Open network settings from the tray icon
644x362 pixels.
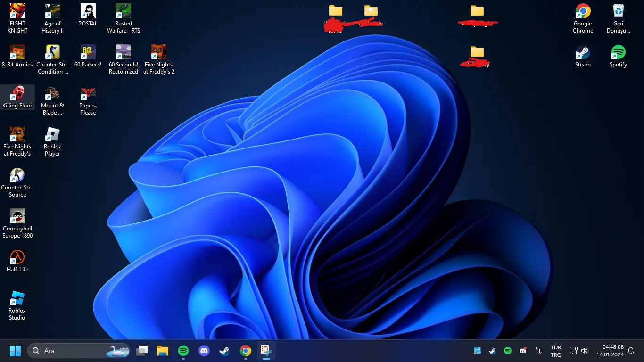pos(573,351)
